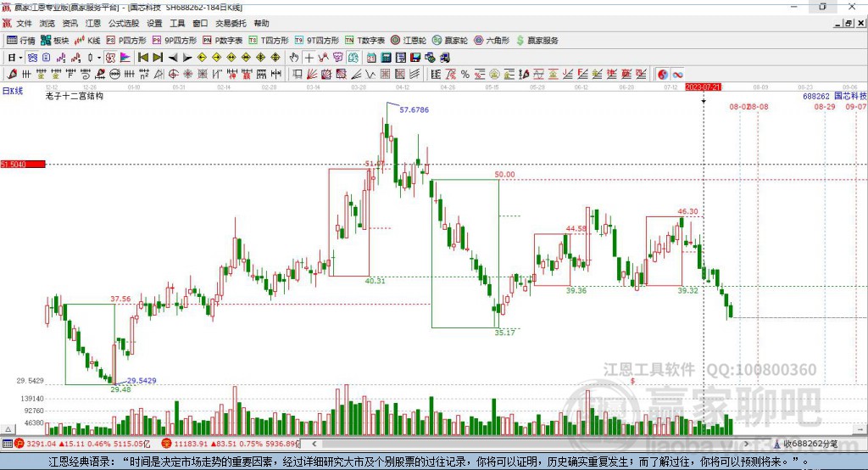Click the red 51.5040 price label

coord(23,164)
